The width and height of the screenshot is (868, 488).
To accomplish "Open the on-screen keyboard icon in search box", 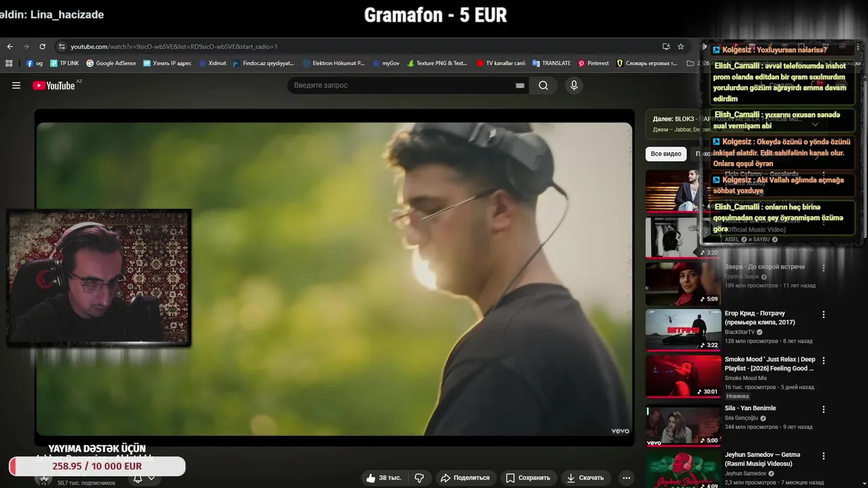I will [520, 85].
